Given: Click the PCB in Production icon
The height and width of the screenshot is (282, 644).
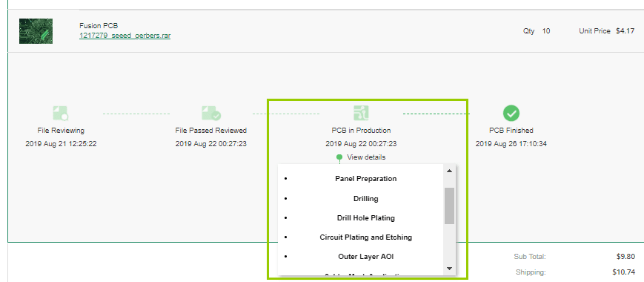Looking at the screenshot, I should click(x=361, y=113).
